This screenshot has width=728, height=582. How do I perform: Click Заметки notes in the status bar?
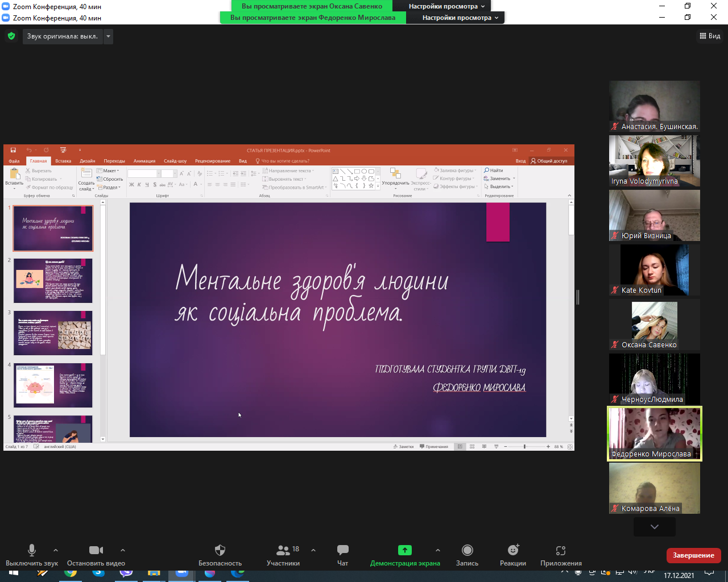pyautogui.click(x=403, y=447)
